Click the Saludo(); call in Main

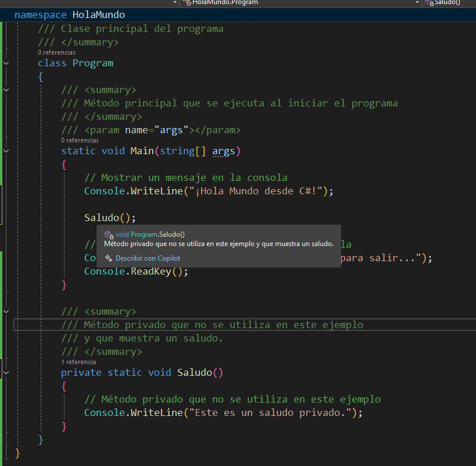tap(110, 218)
